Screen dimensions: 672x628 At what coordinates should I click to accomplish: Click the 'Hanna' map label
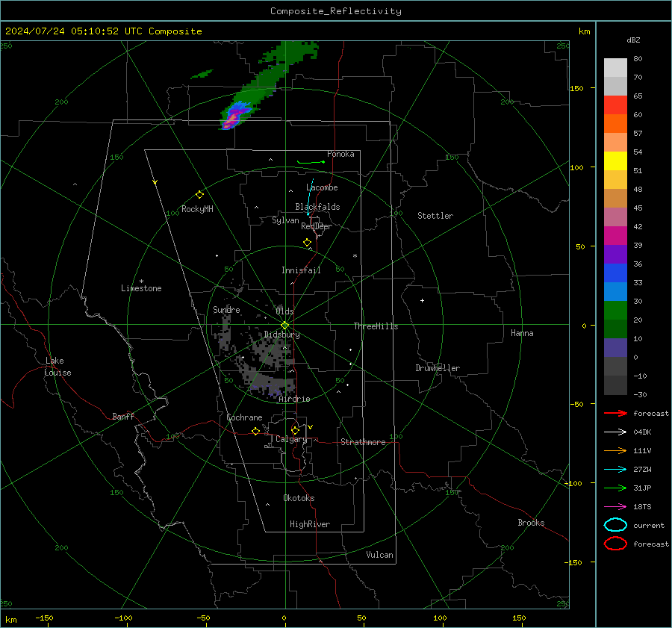click(522, 333)
